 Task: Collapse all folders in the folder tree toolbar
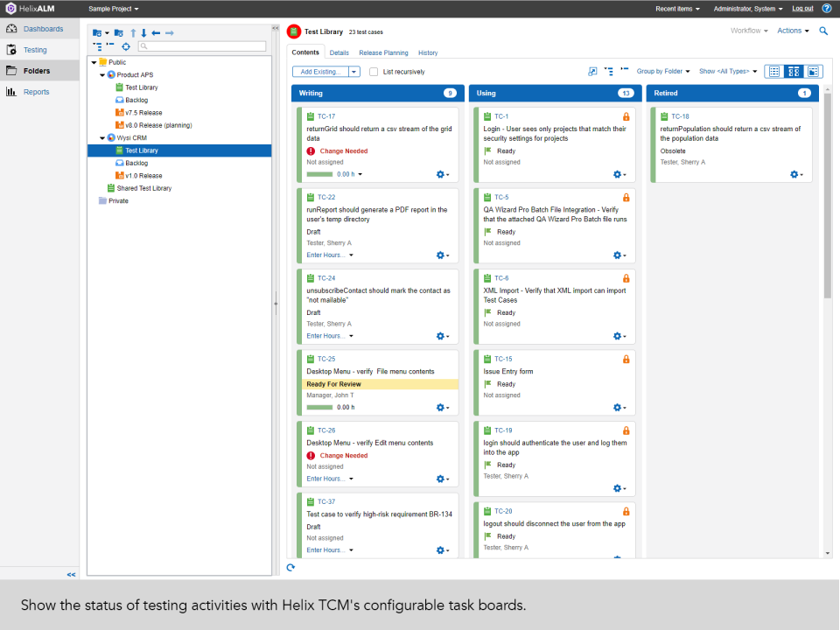coord(110,45)
